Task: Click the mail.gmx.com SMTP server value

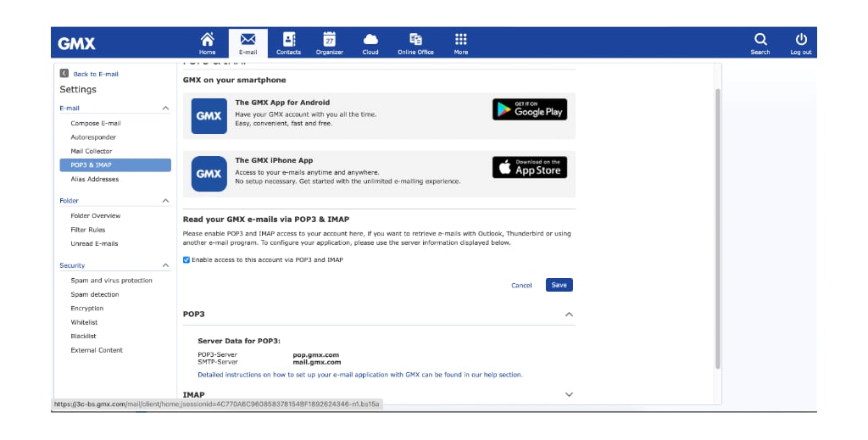Action: click(x=317, y=362)
